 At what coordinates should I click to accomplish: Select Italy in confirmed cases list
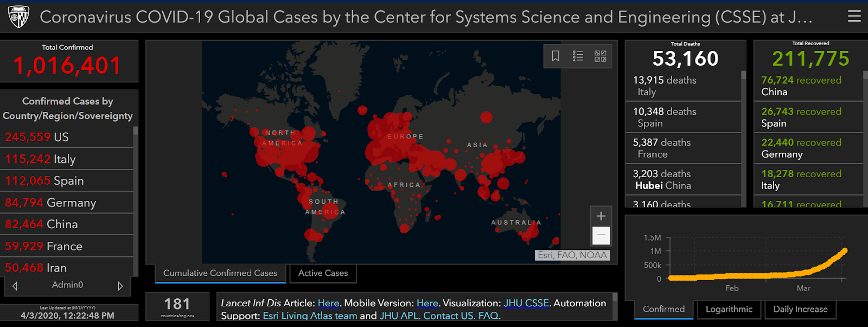tap(65, 159)
